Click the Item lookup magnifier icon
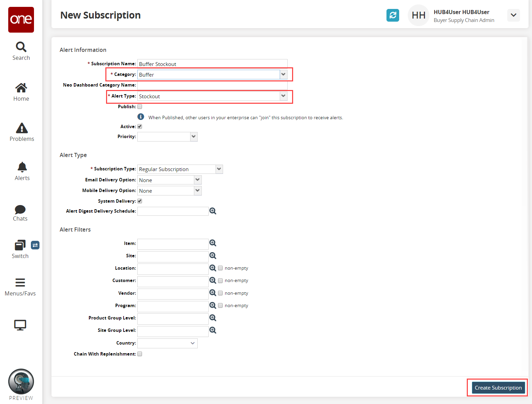This screenshot has width=532, height=404. [x=213, y=243]
